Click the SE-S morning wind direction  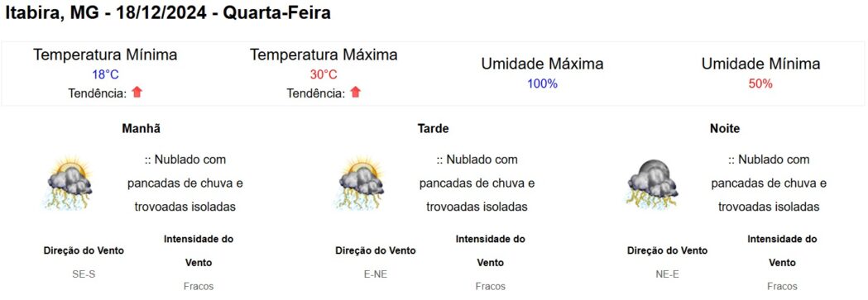(x=84, y=274)
